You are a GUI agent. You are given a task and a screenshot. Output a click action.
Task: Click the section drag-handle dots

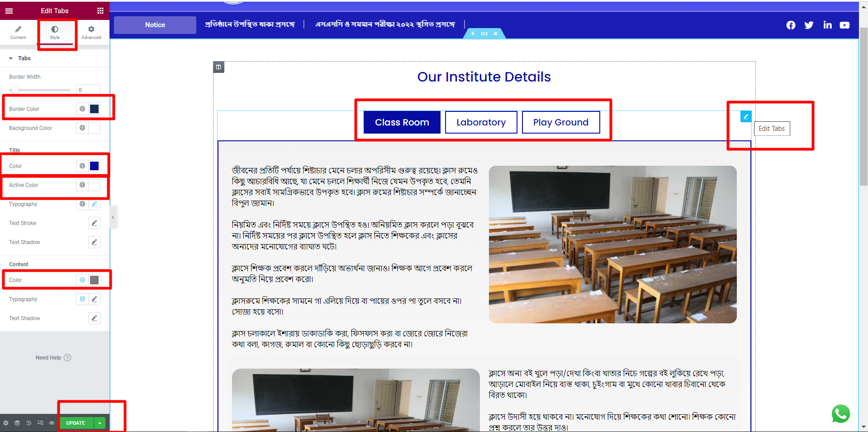[x=484, y=34]
